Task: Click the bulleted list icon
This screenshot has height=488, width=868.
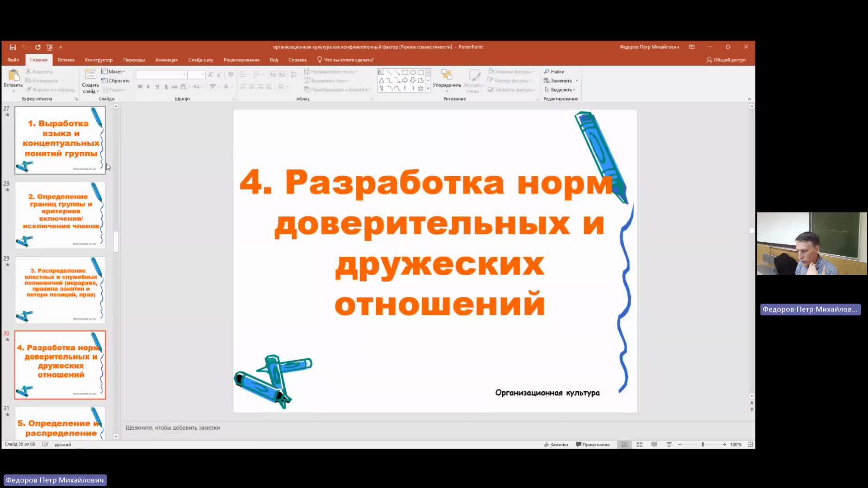Action: click(244, 74)
